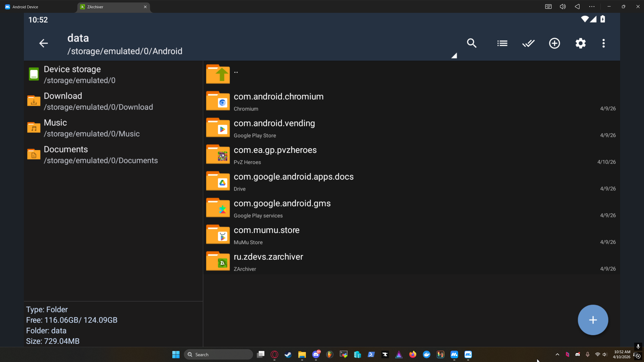Click the list view mode icon

point(502,43)
